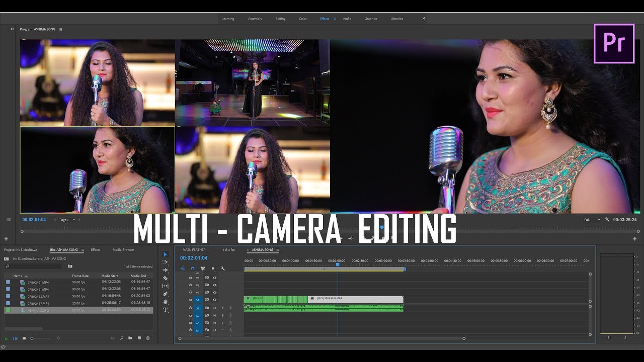Switch project panel to icon view
Viewport: 644px width, 362px height.
point(24,338)
